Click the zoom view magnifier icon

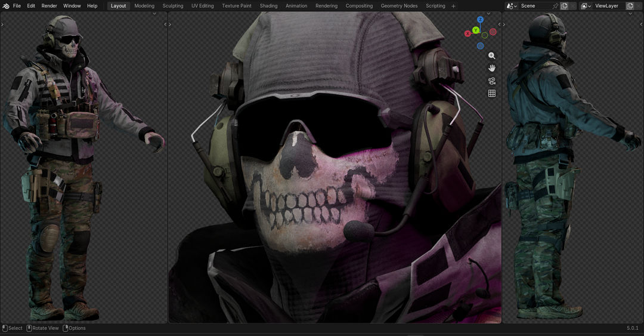[491, 56]
